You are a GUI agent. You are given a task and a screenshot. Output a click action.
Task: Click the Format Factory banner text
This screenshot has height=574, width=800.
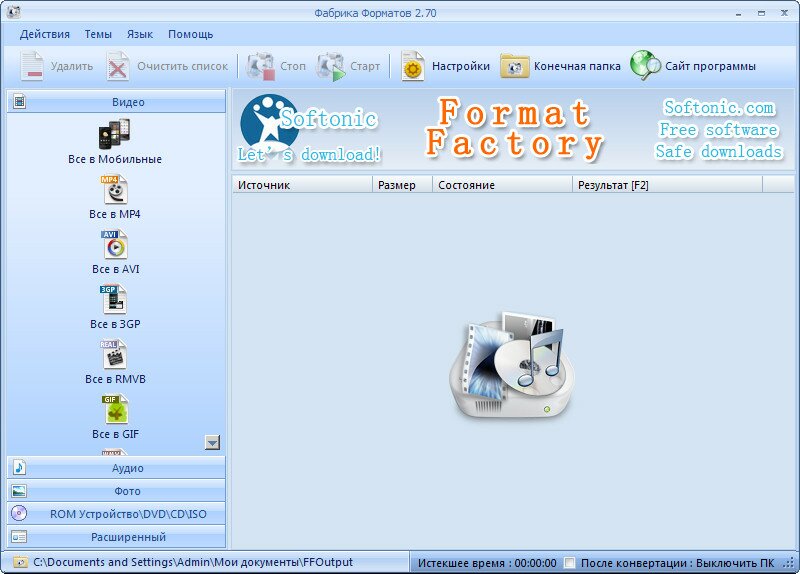515,128
